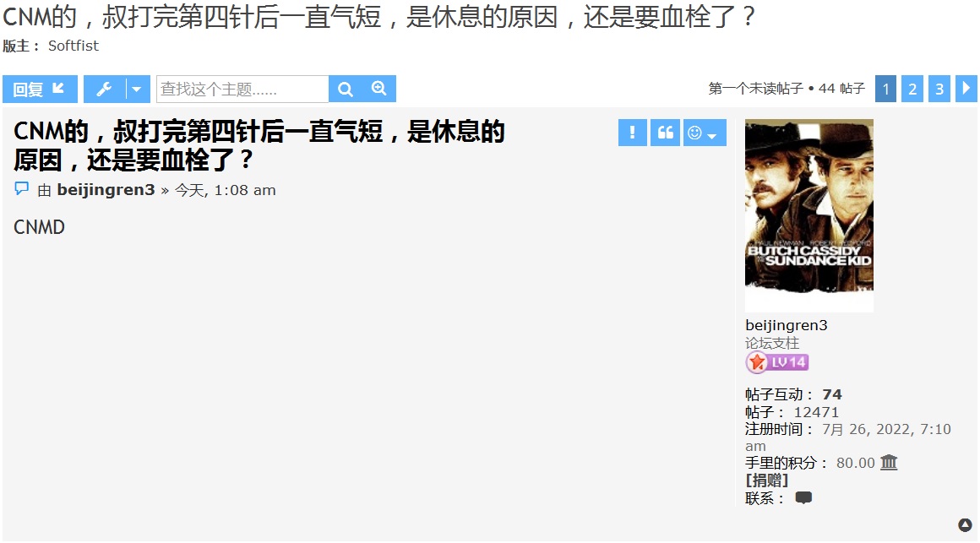Select current page 1 button
980x543 pixels.
click(x=885, y=89)
